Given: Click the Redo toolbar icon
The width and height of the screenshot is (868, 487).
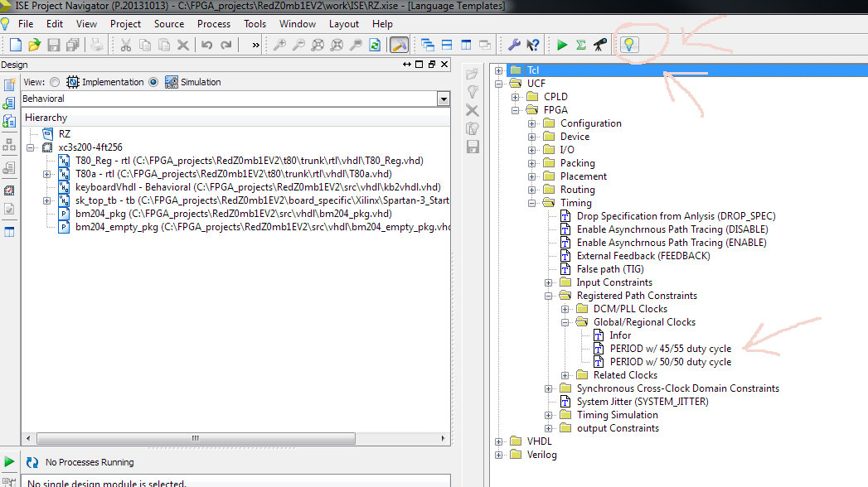Looking at the screenshot, I should pos(225,45).
